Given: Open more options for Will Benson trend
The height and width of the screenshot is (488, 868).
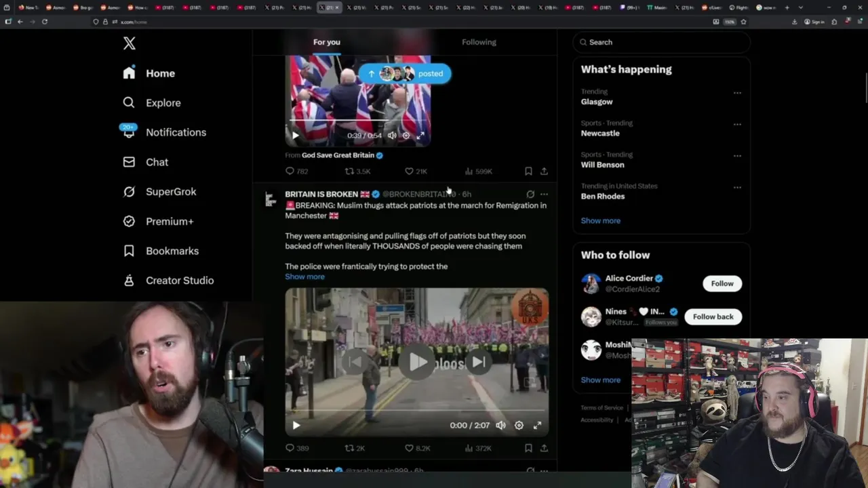Looking at the screenshot, I should pyautogui.click(x=737, y=156).
